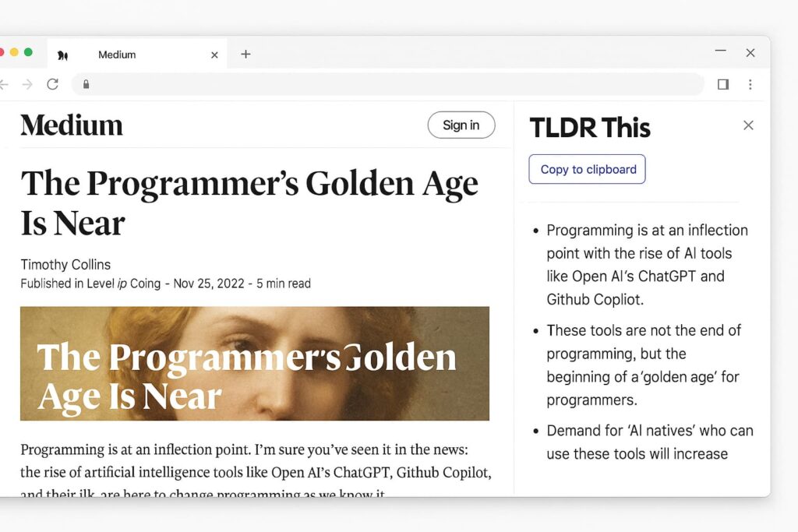Go forward with the forward arrow
Screen dimensions: 798x532
pyautogui.click(x=27, y=84)
